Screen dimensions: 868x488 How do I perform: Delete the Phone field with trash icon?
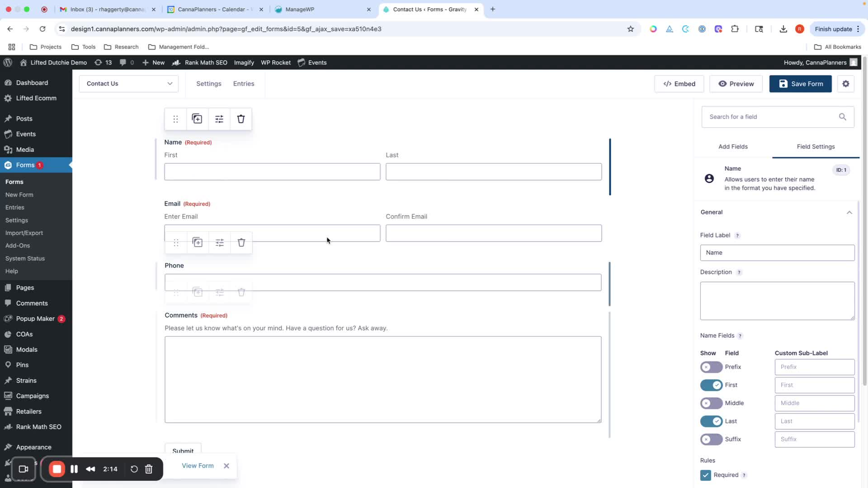click(x=241, y=243)
